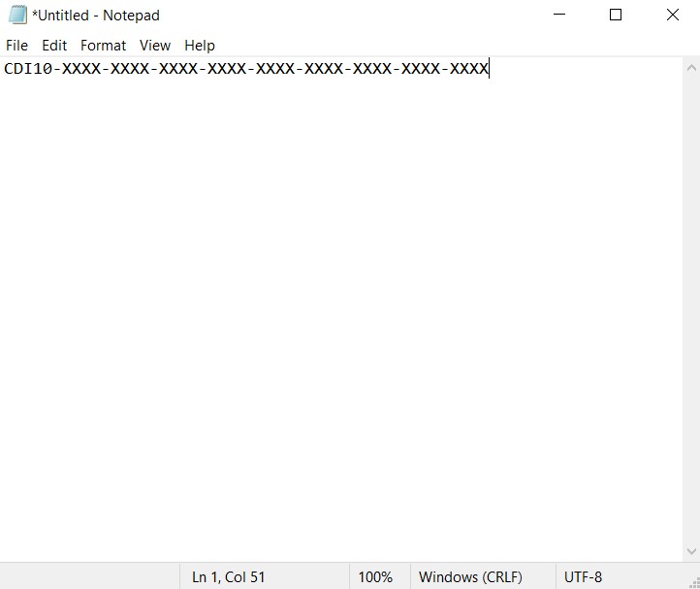Click the Notepad icon in title bar
The width and height of the screenshot is (700, 589).
17,15
